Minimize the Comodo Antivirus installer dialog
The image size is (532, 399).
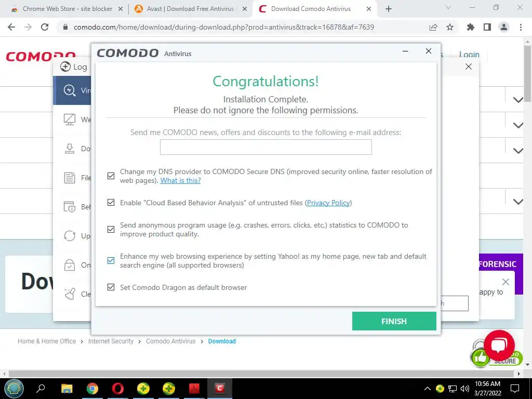point(405,51)
